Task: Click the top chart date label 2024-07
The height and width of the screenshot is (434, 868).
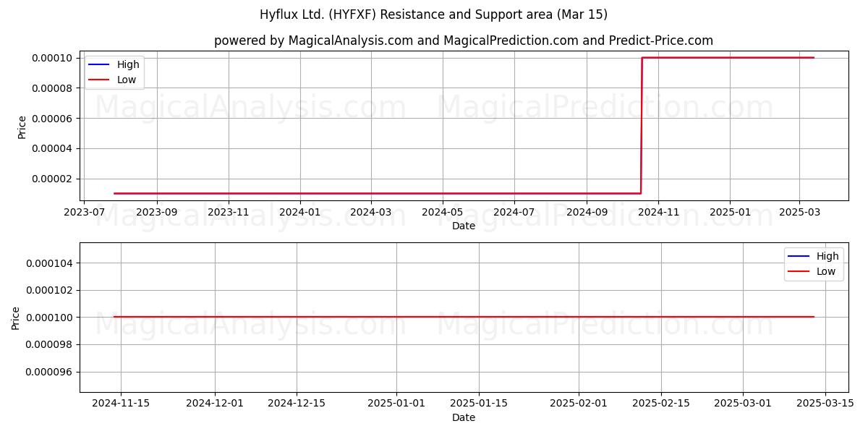Action: tap(514, 213)
